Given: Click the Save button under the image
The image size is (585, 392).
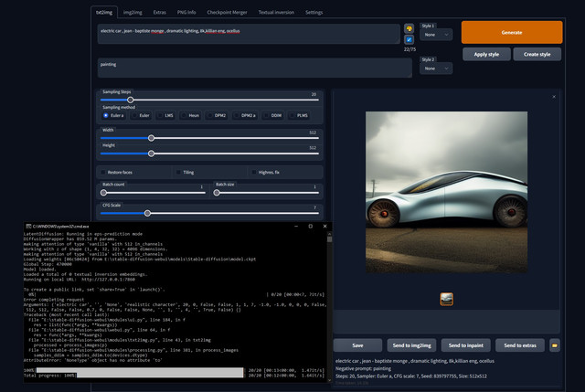Looking at the screenshot, I should [357, 345].
